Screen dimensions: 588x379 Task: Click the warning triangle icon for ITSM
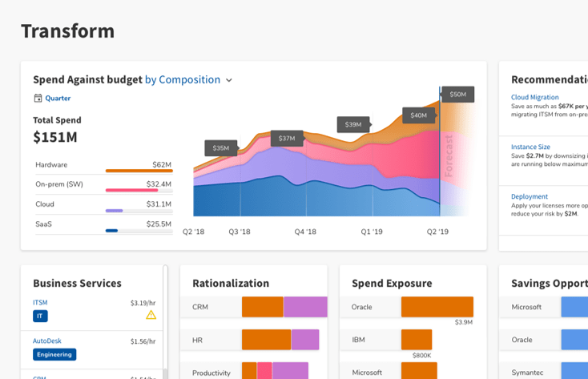pos(151,315)
